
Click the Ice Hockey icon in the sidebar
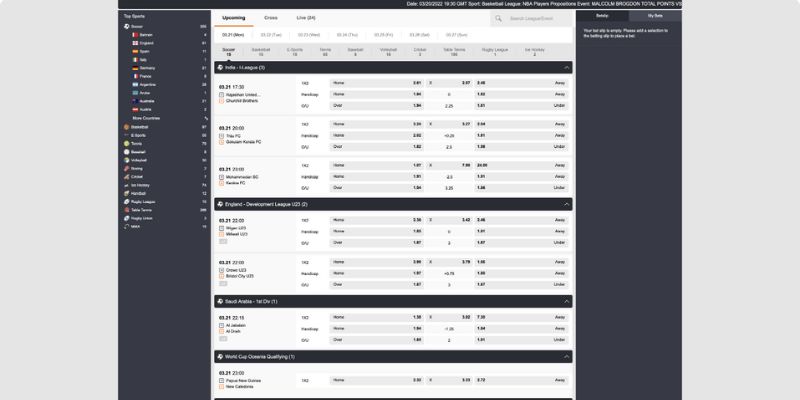tap(127, 185)
